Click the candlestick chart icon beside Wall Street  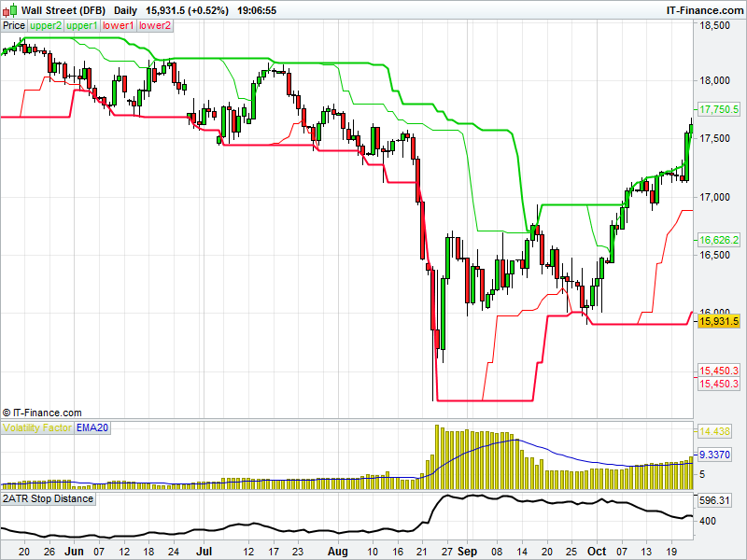click(12, 9)
